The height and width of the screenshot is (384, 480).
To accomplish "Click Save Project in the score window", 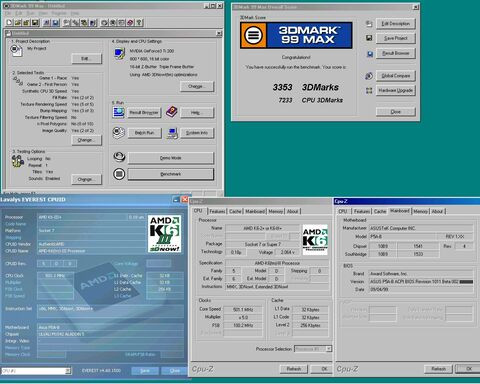I will (396, 38).
